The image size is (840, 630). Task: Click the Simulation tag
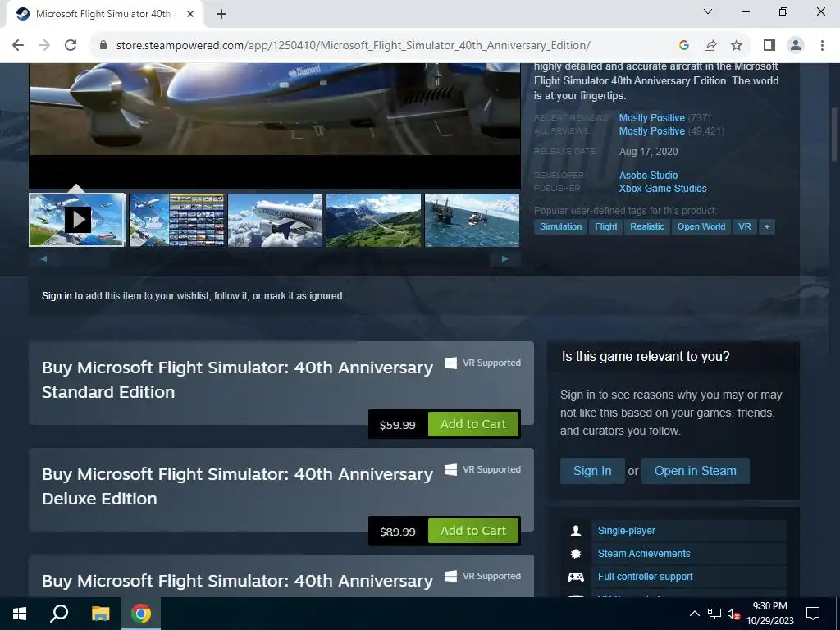[x=560, y=226]
